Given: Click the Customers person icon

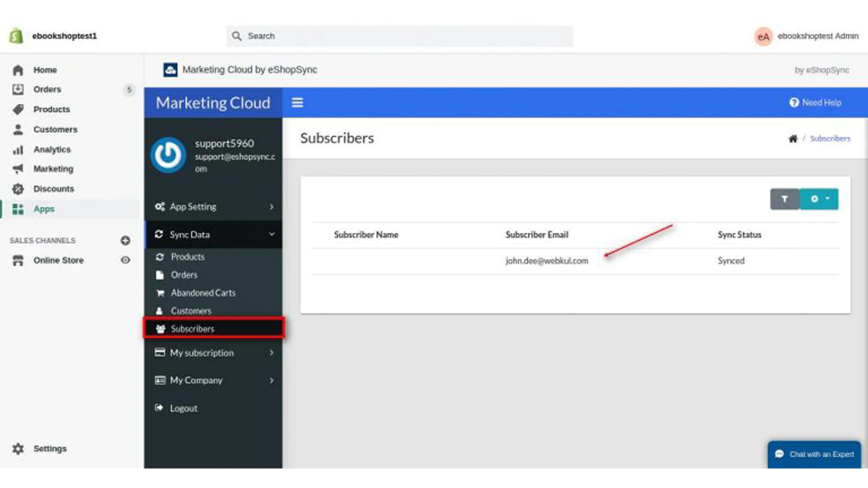Looking at the screenshot, I should [x=18, y=130].
